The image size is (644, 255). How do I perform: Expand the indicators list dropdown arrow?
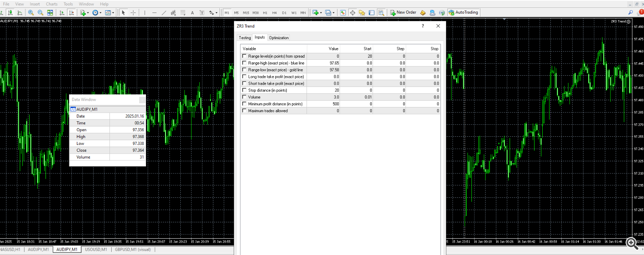(x=88, y=12)
